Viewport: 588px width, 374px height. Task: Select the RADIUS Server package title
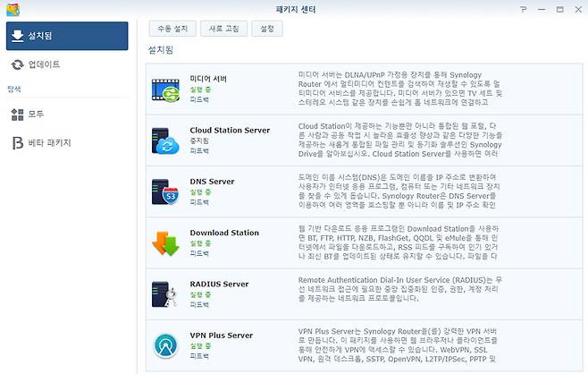219,284
